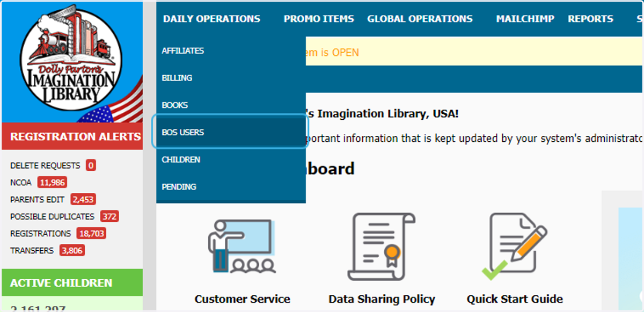Open the NCOA alert
This screenshot has height=312, width=644.
tap(21, 183)
